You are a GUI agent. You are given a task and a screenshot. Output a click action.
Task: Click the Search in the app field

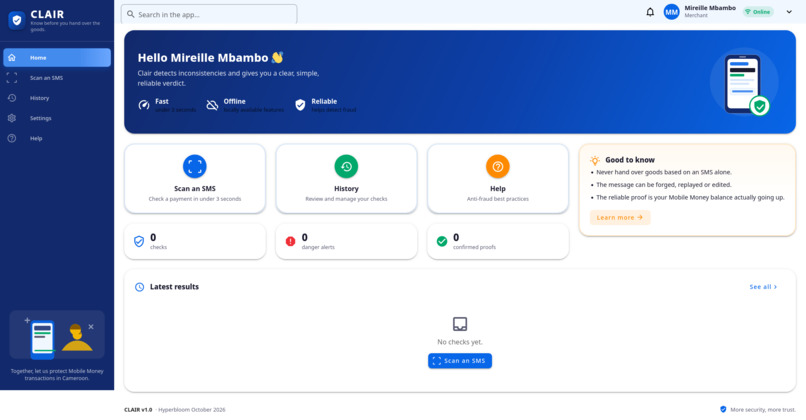[x=209, y=14]
